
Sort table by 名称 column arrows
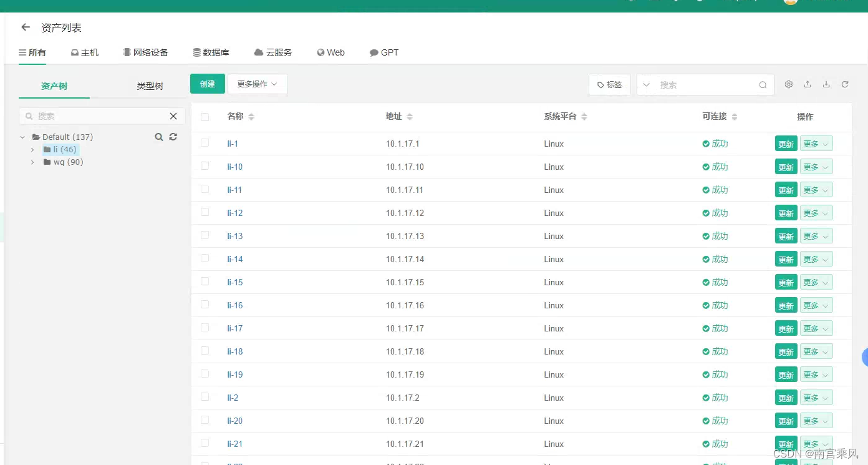click(251, 117)
